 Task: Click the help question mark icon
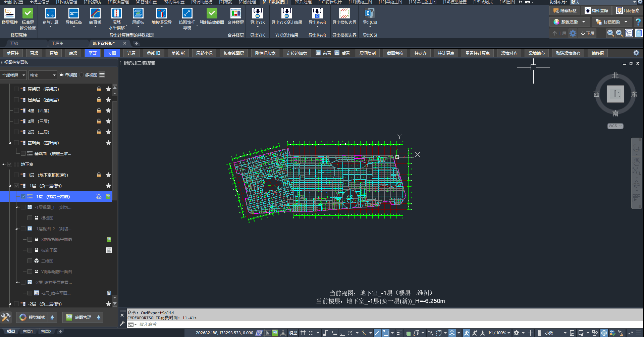638,22
